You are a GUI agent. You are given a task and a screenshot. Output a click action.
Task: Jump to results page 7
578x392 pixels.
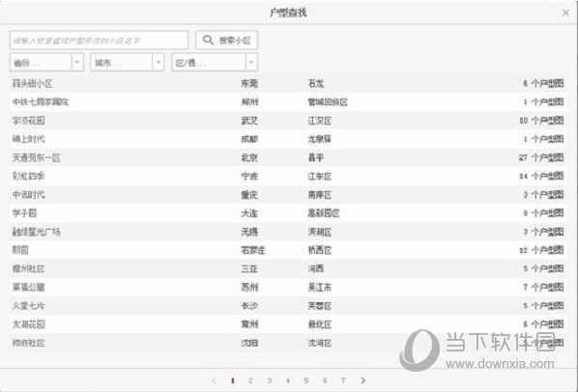click(x=343, y=380)
